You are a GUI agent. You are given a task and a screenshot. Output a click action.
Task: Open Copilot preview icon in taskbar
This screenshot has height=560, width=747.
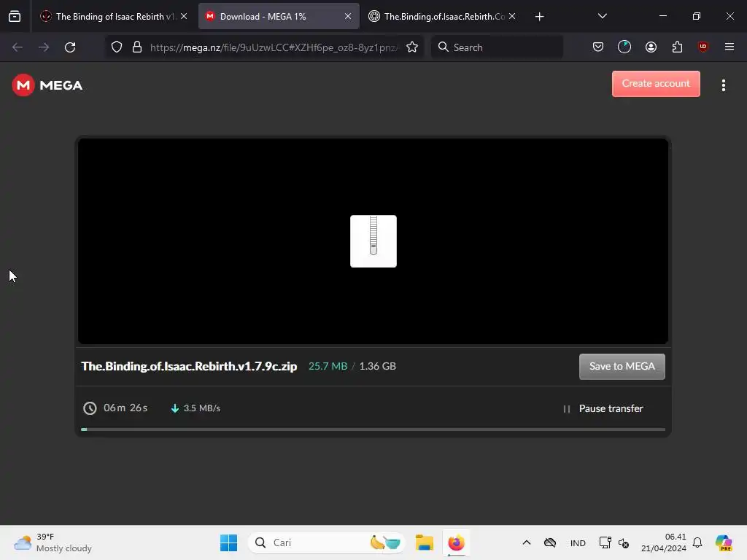tap(724, 542)
